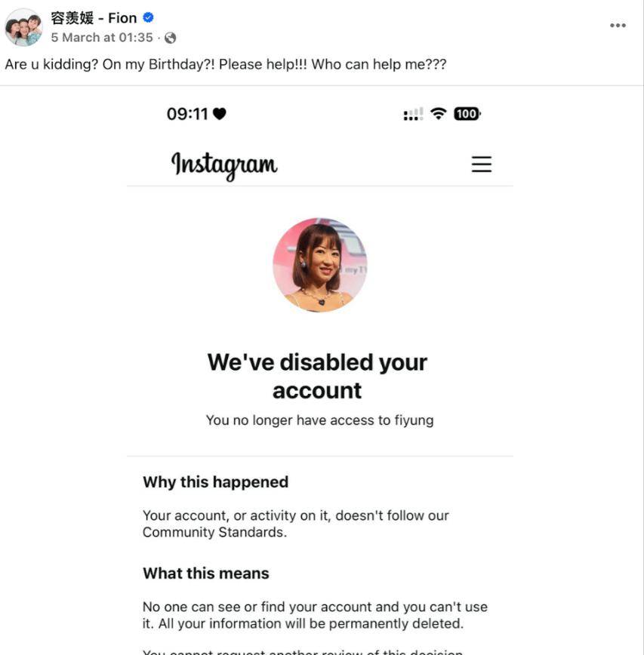Image resolution: width=644 pixels, height=655 pixels.
Task: Click the page name 容羨媛 - Fion
Action: pos(94,17)
